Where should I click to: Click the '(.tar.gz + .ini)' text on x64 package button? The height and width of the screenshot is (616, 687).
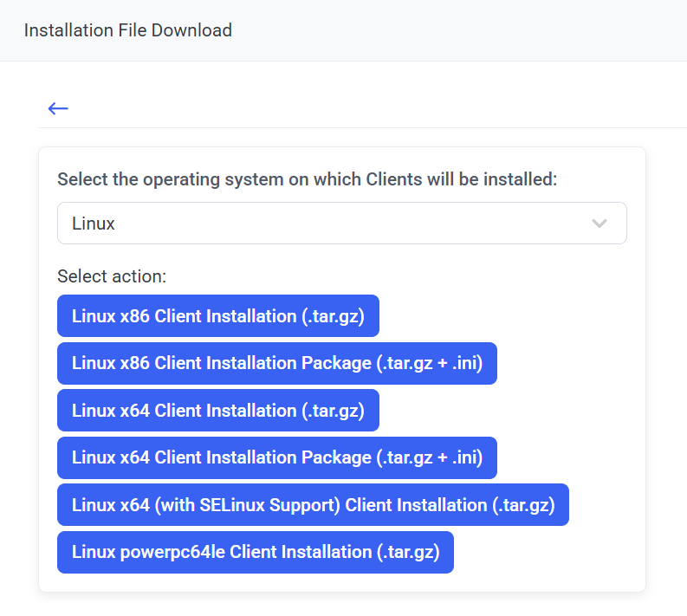pos(429,457)
